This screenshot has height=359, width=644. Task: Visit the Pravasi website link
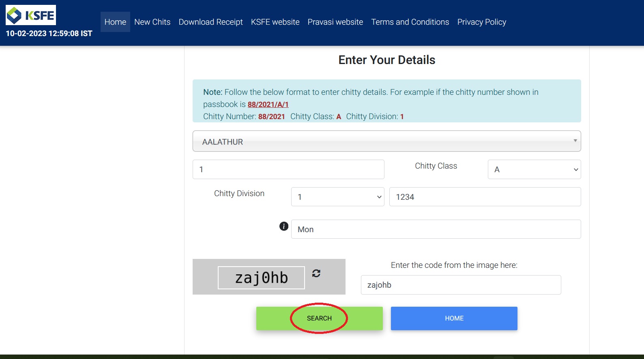[x=335, y=22]
